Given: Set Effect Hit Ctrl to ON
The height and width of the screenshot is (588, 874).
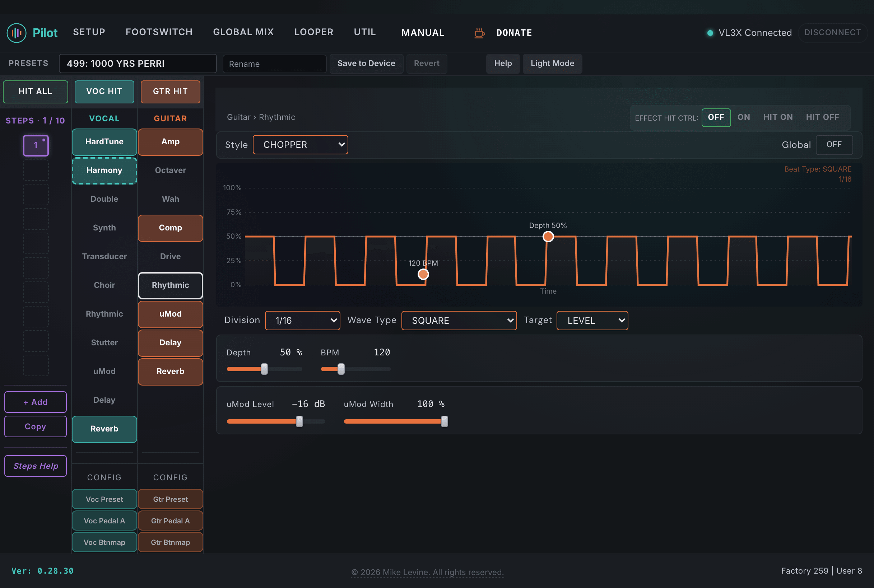Looking at the screenshot, I should [x=743, y=117].
